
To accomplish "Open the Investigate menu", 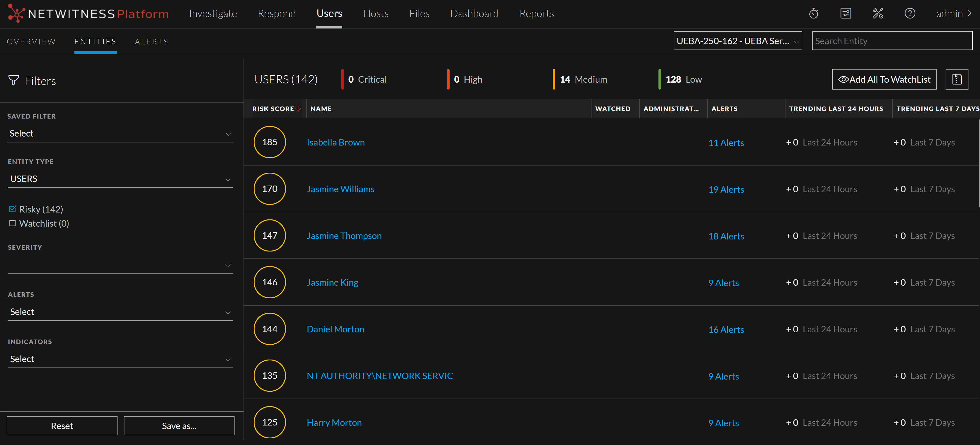I will (213, 14).
